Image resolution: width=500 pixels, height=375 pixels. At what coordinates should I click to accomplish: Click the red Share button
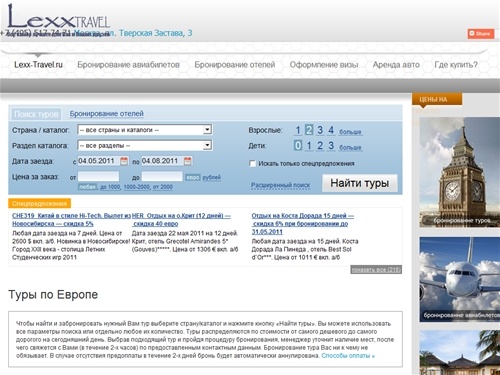point(480,34)
